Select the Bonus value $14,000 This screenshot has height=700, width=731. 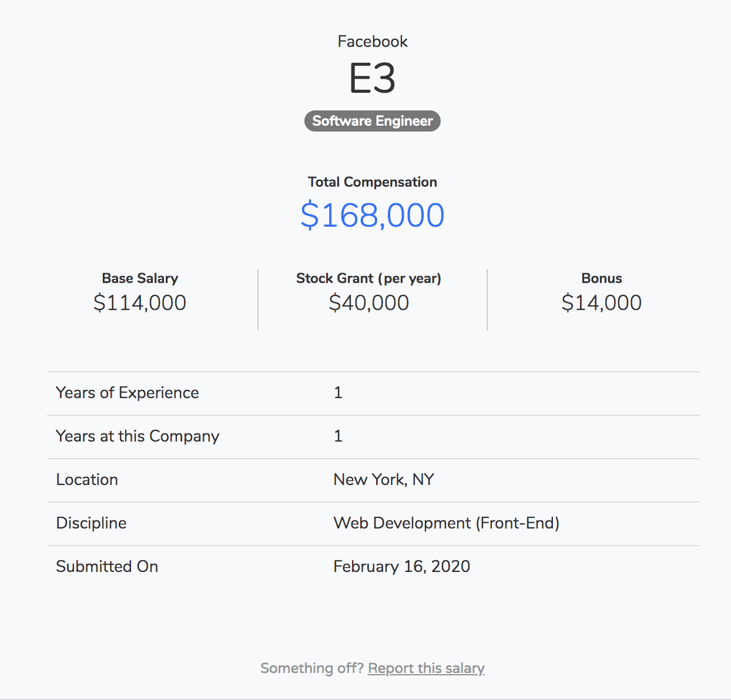pyautogui.click(x=601, y=303)
